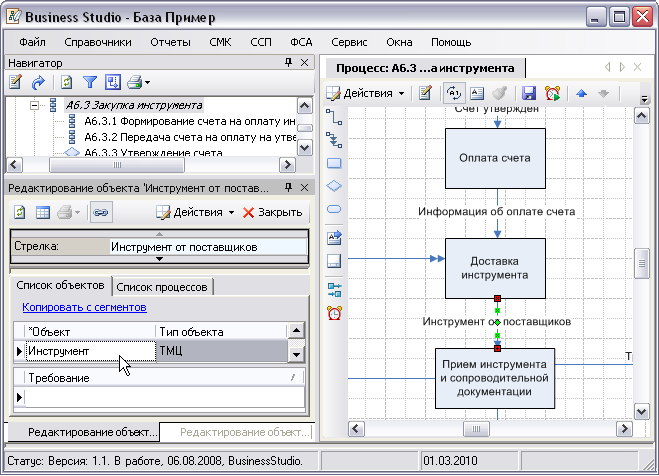Click the table view icon in object editor
Viewport: 659px width, 476px height.
click(x=42, y=212)
